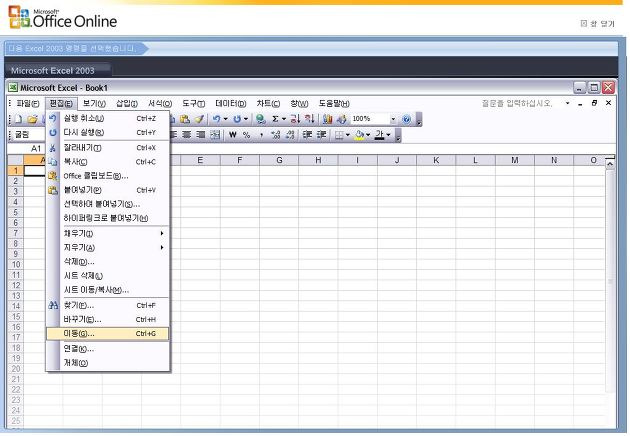Choose 다시 실행 (Ctrl+Y) in Edit menu
Image resolution: width=630 pixels, height=436 pixels.
tap(108, 133)
